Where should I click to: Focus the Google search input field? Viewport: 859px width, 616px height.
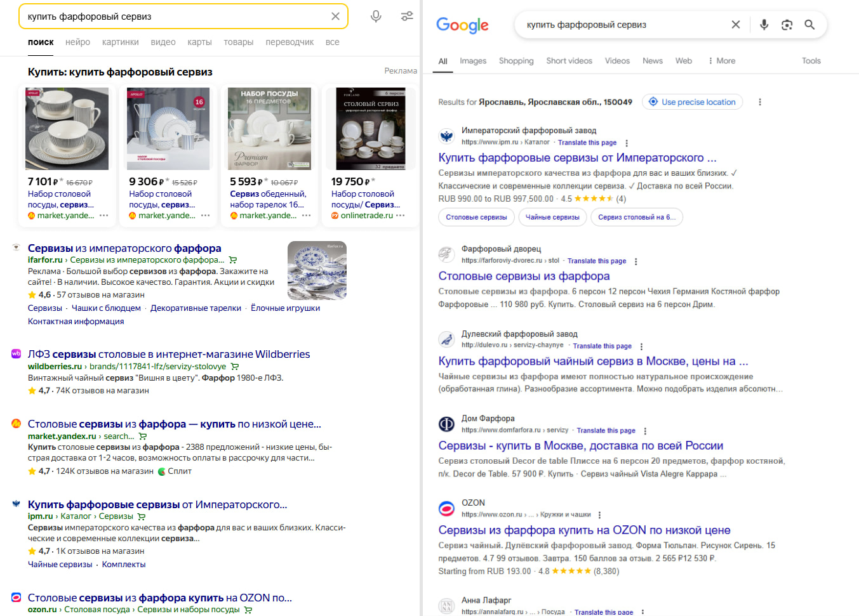(625, 25)
